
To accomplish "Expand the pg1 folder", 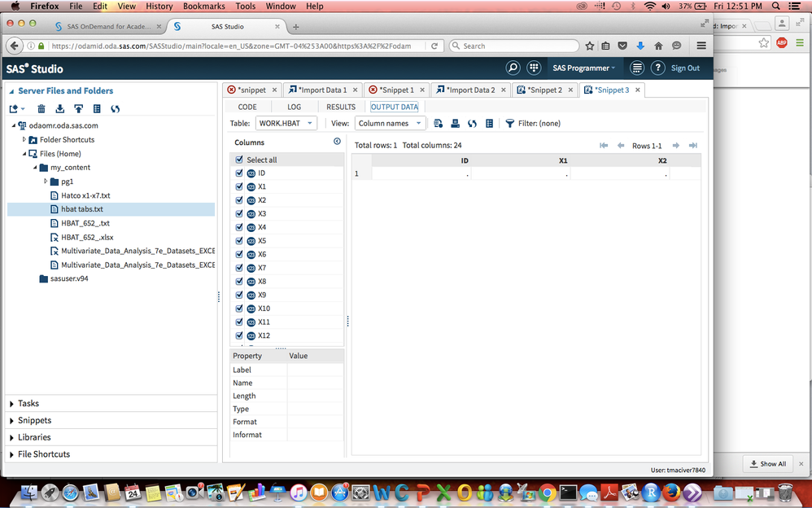I will point(46,182).
